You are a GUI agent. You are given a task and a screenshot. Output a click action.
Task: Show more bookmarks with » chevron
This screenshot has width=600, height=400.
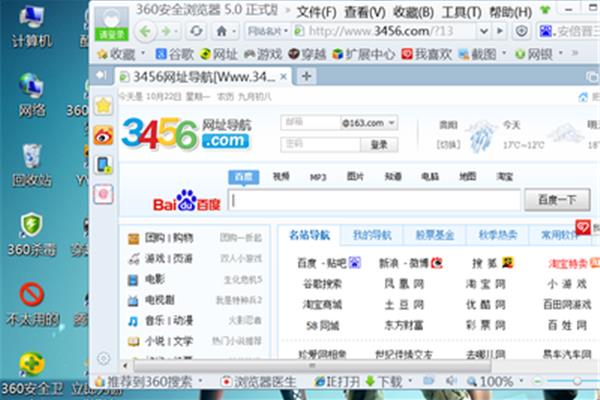click(x=575, y=52)
